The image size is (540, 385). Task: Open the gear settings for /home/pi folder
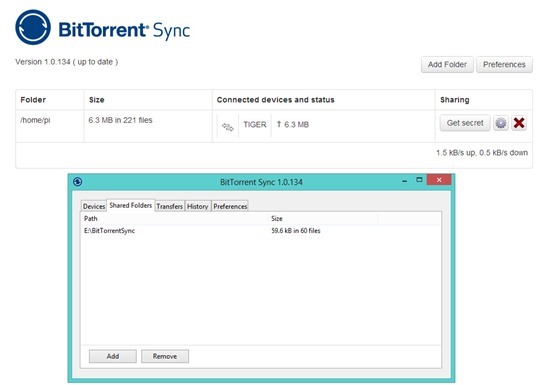(x=501, y=123)
